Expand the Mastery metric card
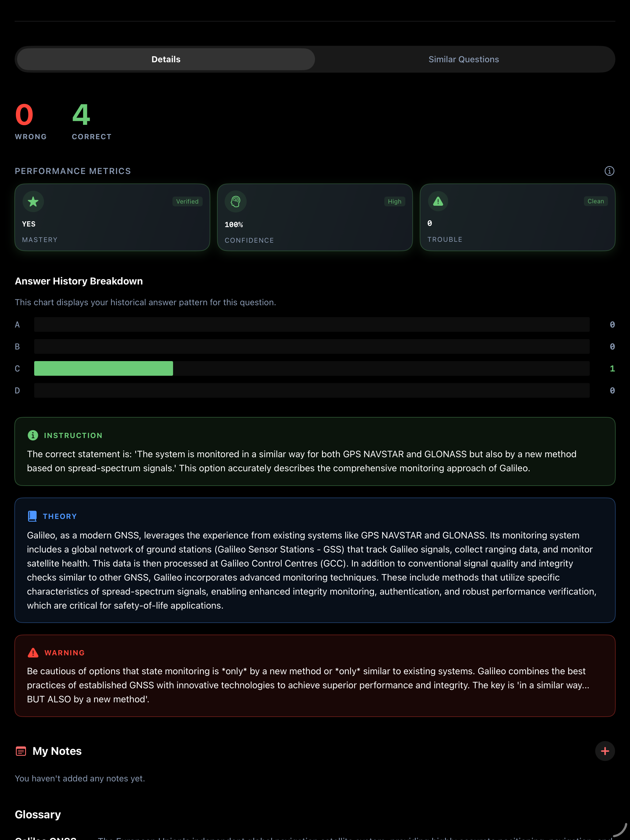This screenshot has width=630, height=840. (x=112, y=217)
